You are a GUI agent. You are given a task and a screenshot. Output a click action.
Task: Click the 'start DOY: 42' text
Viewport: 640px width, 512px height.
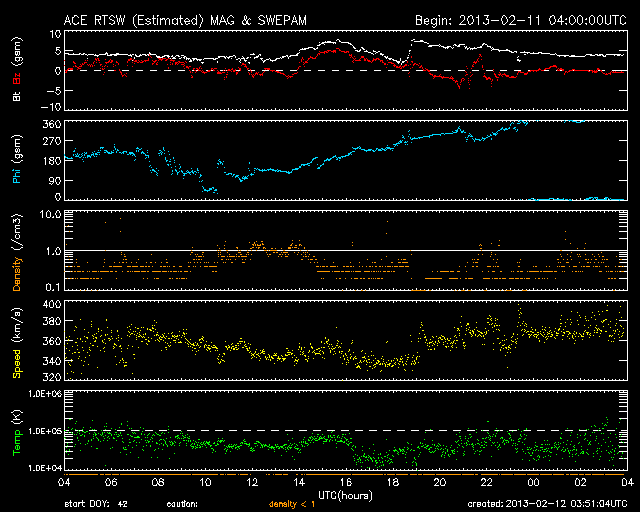(x=96, y=504)
